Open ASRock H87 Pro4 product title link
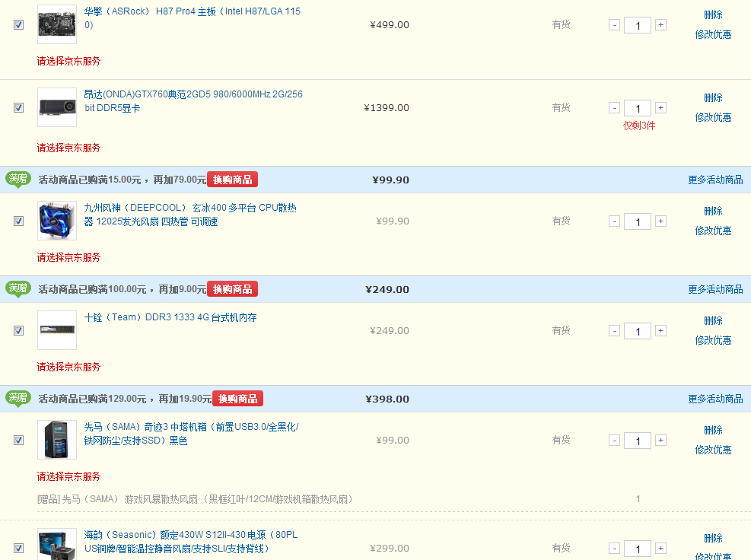The width and height of the screenshot is (751, 560). coord(192,18)
